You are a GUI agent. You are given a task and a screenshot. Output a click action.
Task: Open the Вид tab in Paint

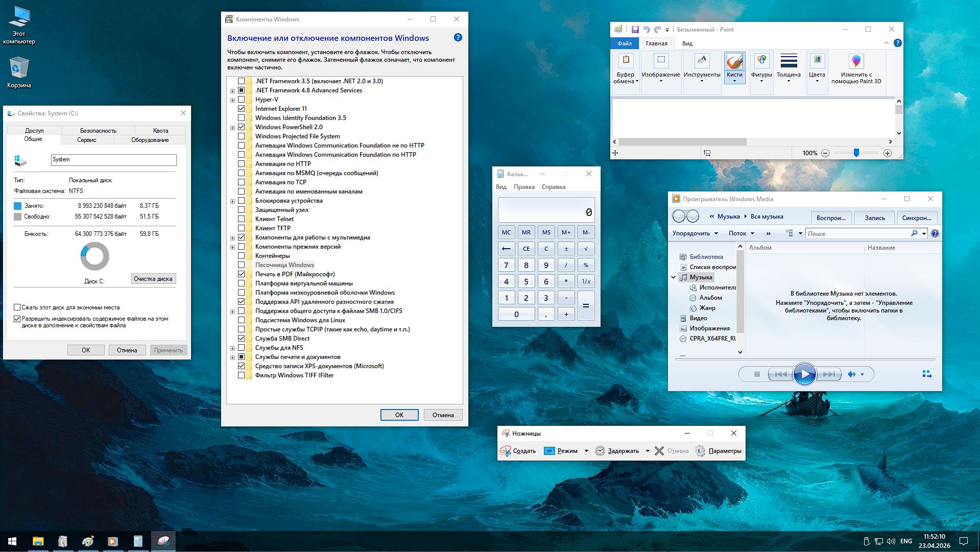coord(687,43)
